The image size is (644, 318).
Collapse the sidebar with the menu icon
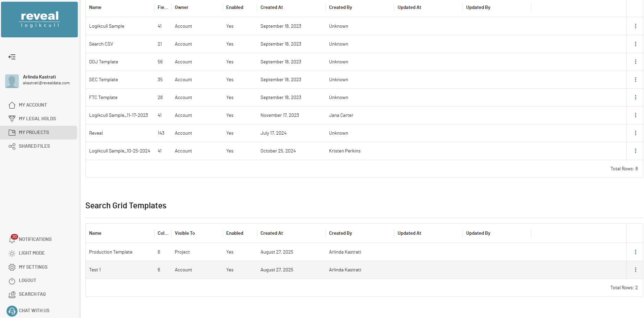tap(12, 57)
